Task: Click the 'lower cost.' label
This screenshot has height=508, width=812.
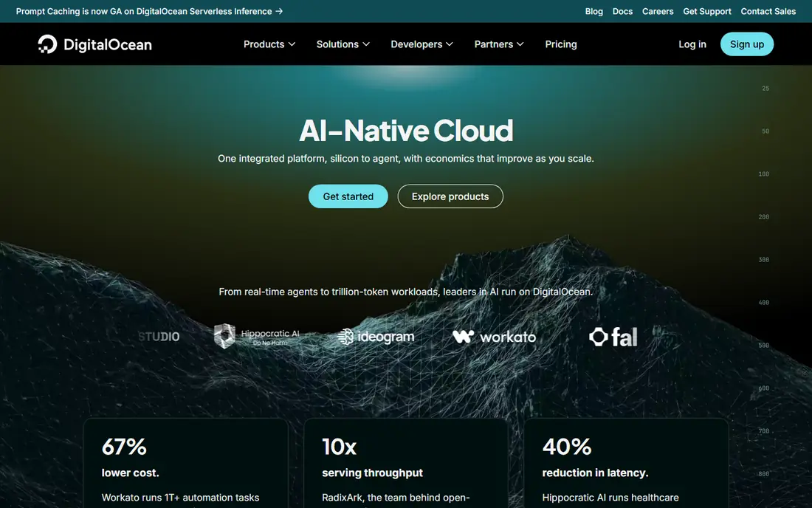Action: coord(131,473)
